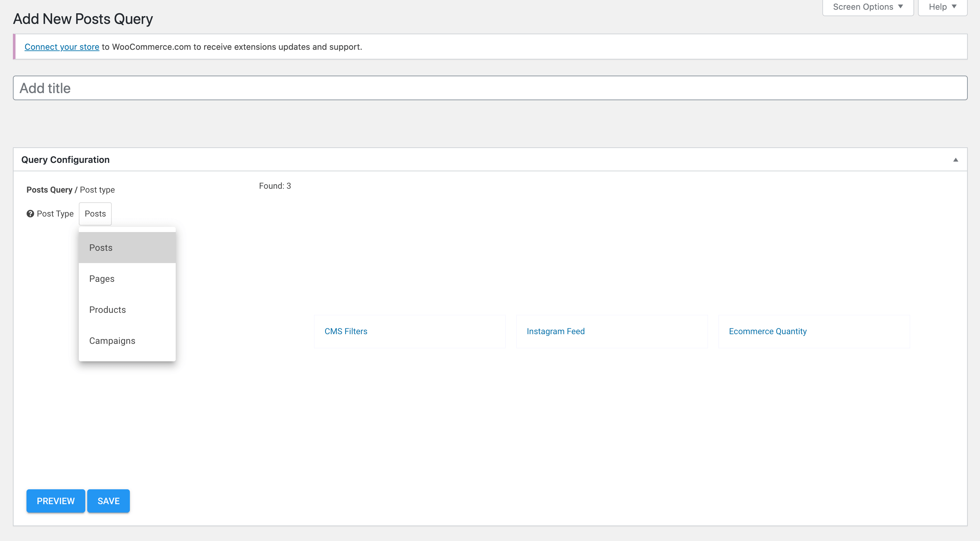
Task: Click the Posts Query breadcrumb text
Action: click(49, 190)
